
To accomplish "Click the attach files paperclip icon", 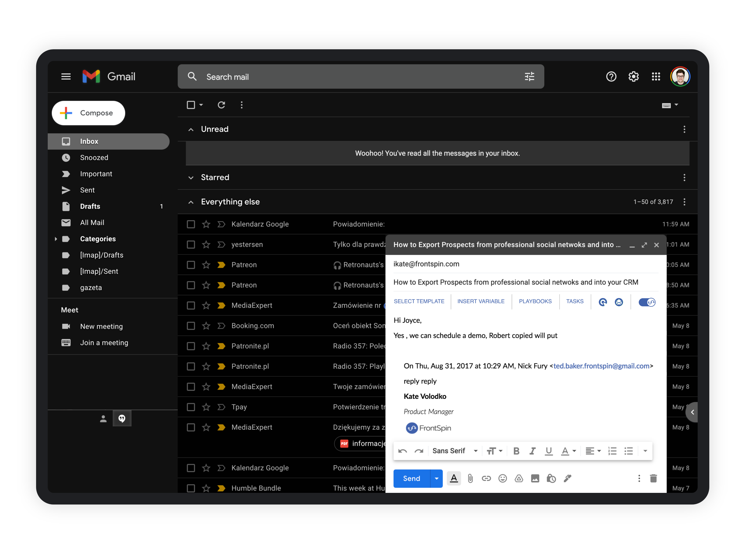I will (x=470, y=479).
